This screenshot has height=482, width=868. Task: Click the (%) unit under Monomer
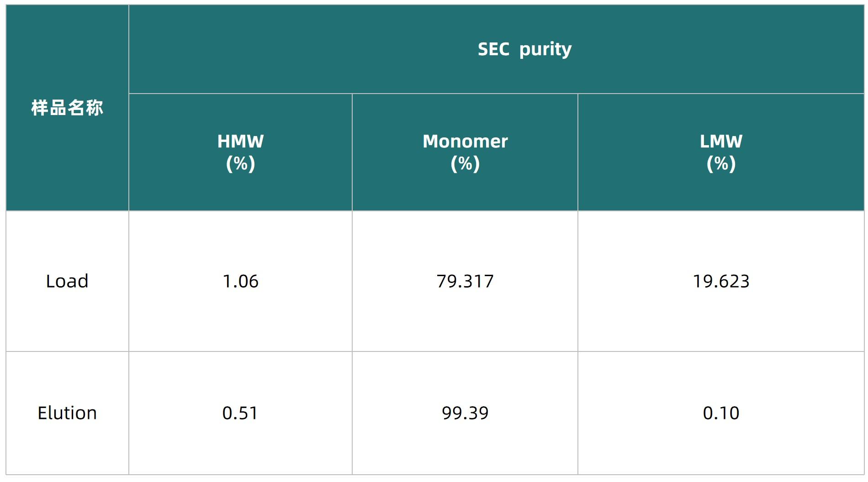click(465, 163)
